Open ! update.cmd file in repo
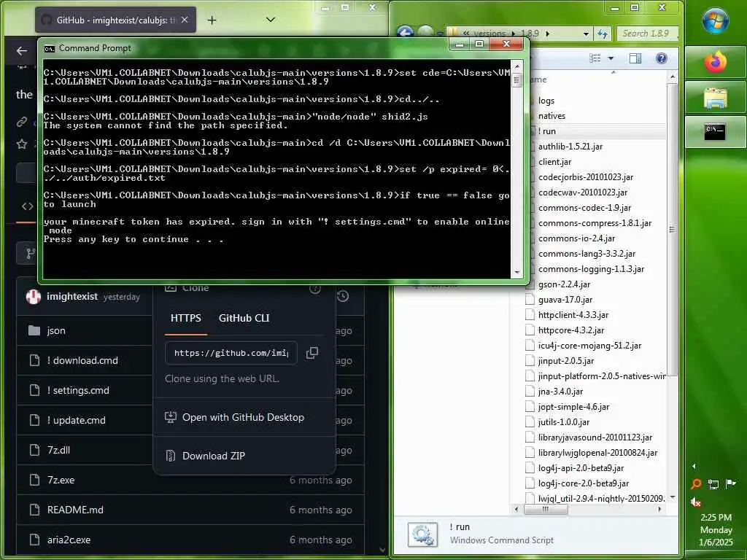Screen dimensions: 747x560 (x=76, y=421)
